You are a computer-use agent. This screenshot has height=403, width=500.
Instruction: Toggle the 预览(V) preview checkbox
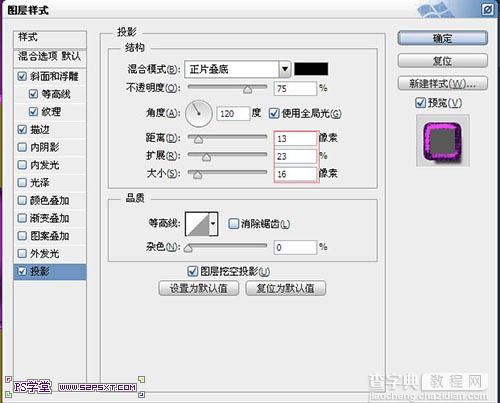point(421,103)
